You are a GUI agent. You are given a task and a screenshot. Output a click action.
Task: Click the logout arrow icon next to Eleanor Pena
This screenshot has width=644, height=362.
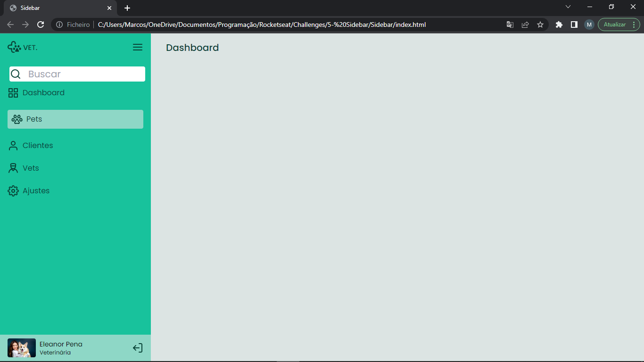click(x=137, y=347)
